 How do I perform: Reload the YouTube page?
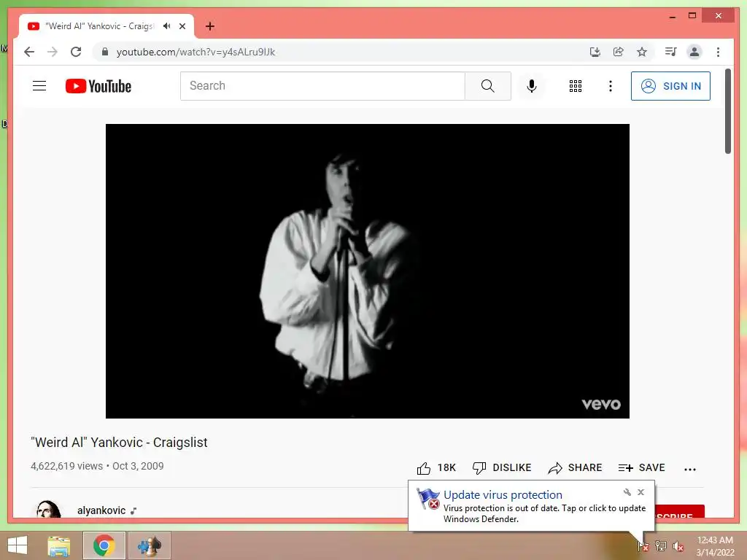tap(76, 52)
